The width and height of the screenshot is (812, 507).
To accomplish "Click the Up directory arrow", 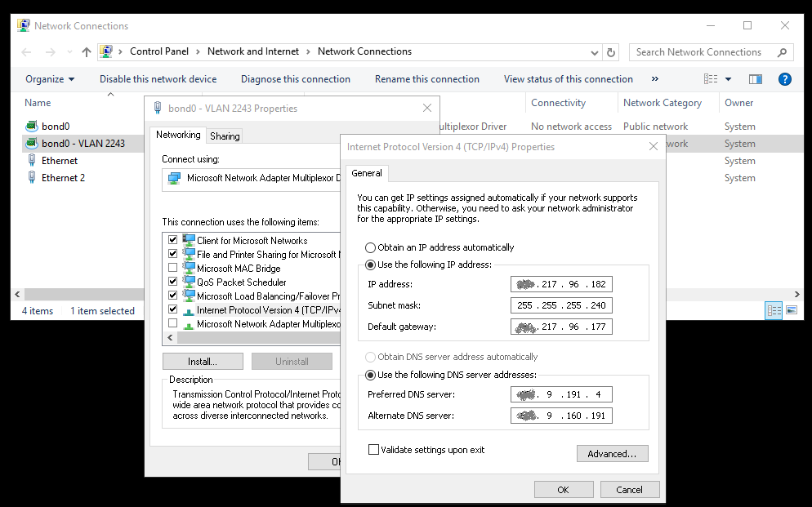I will point(87,51).
